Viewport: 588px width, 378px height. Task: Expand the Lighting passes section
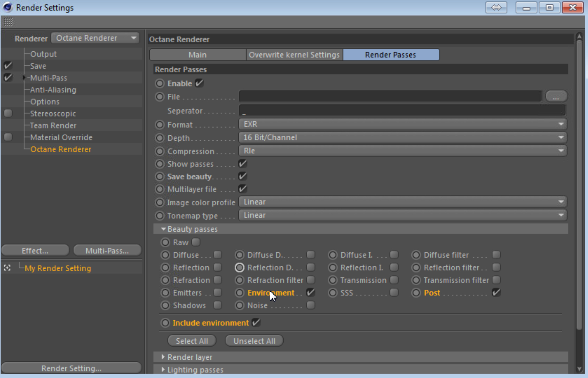point(163,369)
